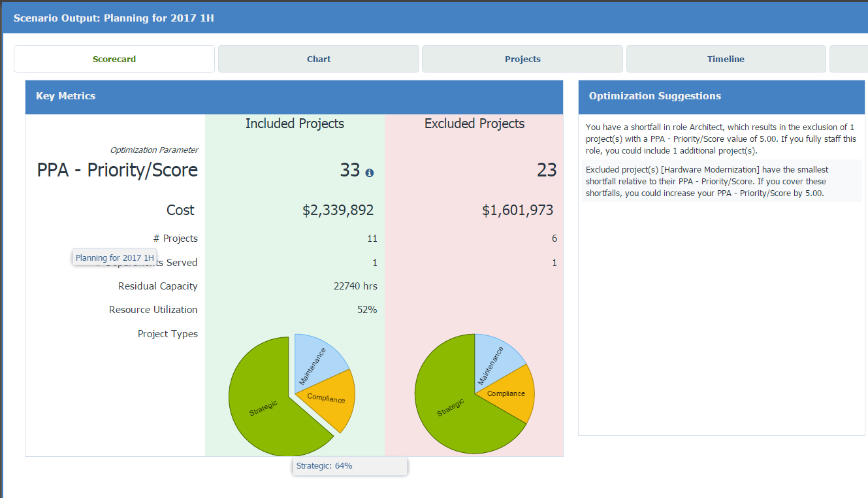Click the Excluded Projects column heading
This screenshot has height=498, width=868.
point(474,124)
